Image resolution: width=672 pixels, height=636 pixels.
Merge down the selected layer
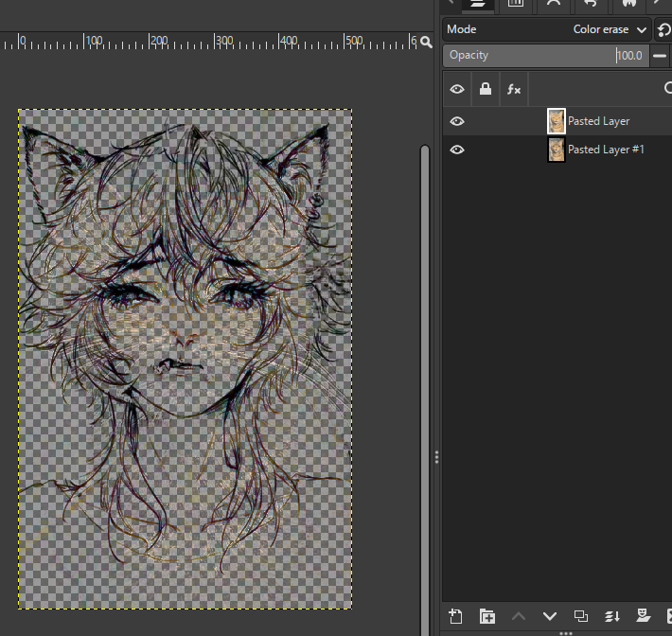[612, 616]
